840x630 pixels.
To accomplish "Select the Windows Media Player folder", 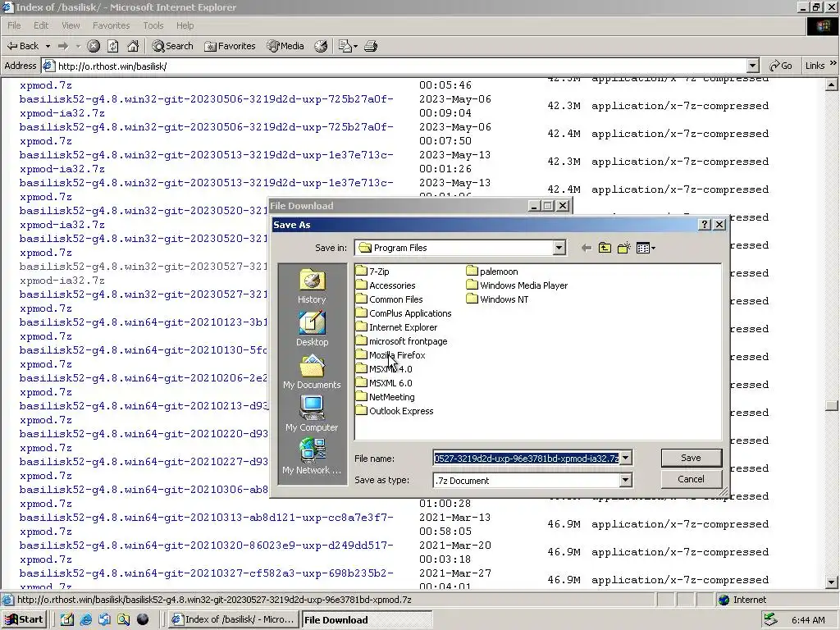I will [518, 285].
